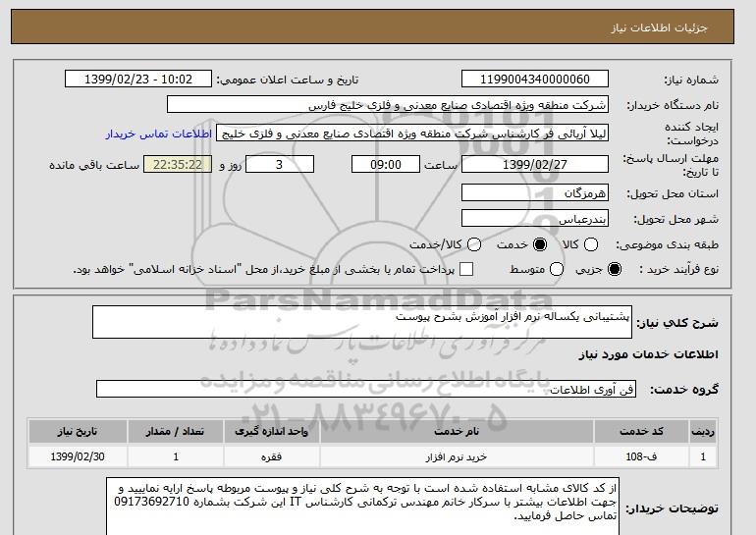
Task: Click the تعداد / مقدار column header
Action: pyautogui.click(x=176, y=431)
